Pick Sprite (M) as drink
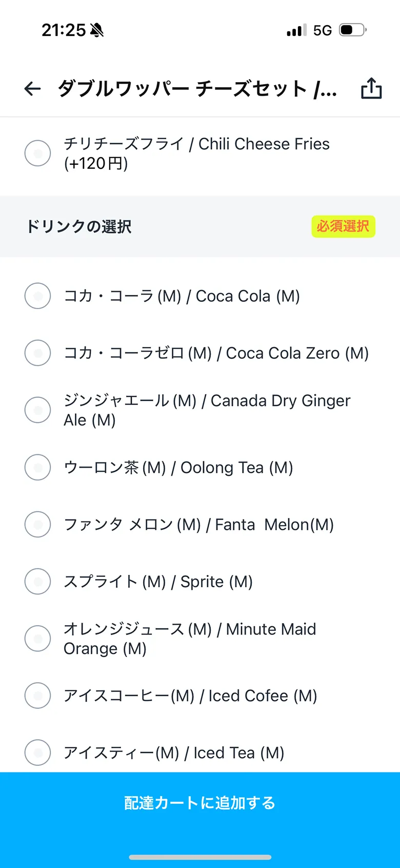This screenshot has height=868, width=400. 38,581
